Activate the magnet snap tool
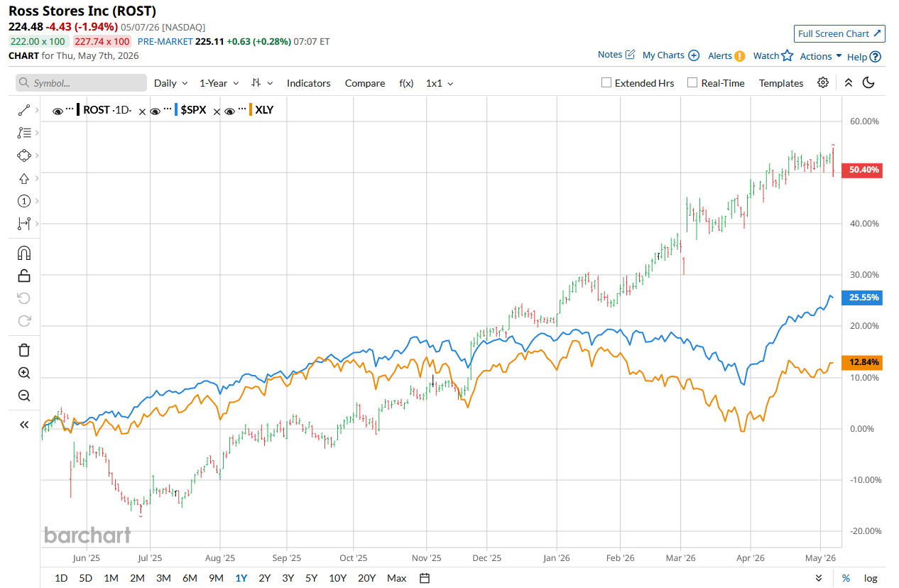Image resolution: width=899 pixels, height=588 pixels. (x=23, y=254)
